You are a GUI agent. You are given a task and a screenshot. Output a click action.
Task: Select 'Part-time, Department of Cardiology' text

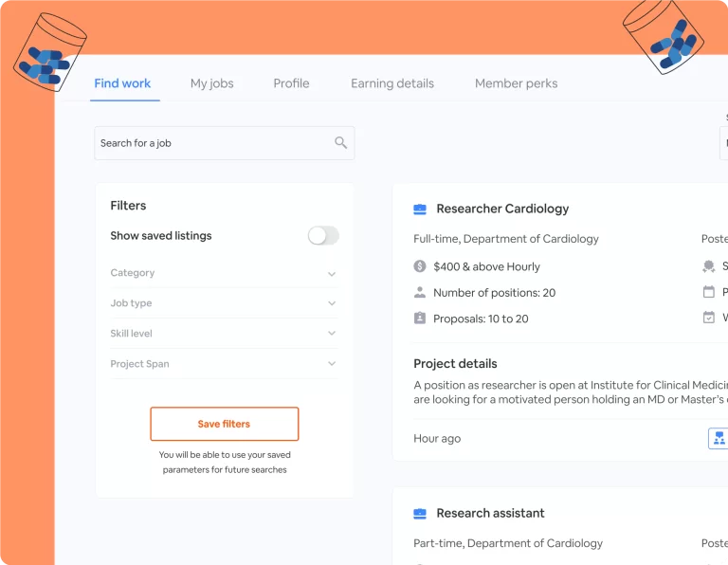pyautogui.click(x=508, y=543)
